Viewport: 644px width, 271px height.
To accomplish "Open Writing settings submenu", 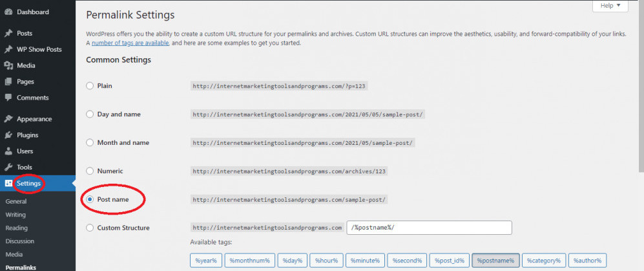I will 16,215.
